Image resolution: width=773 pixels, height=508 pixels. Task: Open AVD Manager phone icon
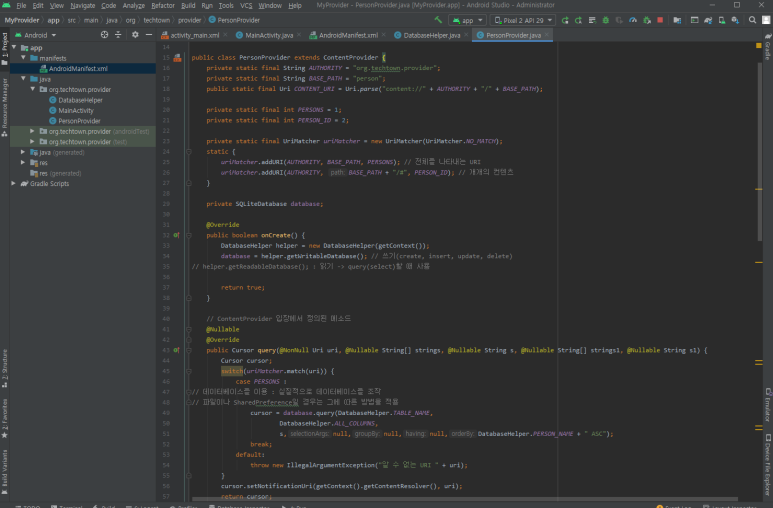(x=722, y=20)
